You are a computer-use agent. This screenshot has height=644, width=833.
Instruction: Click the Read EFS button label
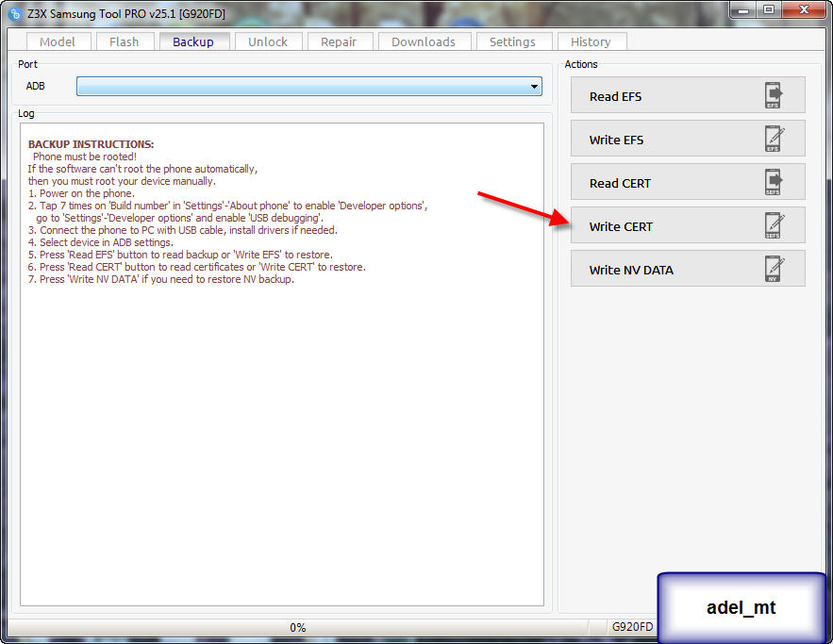615,96
